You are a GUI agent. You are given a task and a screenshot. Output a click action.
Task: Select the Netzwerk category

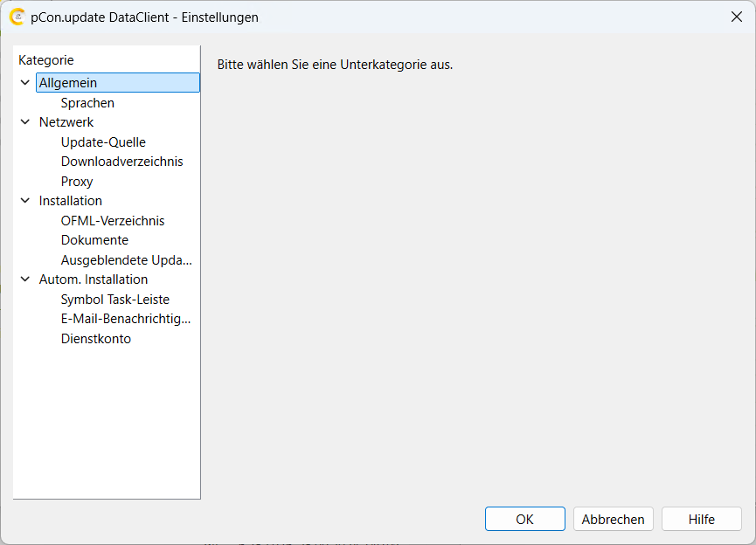[x=66, y=122]
